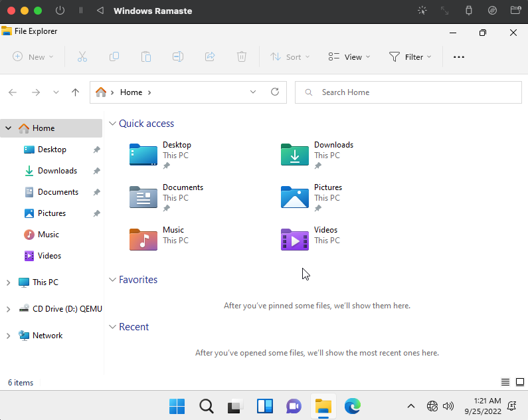Collapse the Quick access section
The width and height of the screenshot is (528, 420).
112,124
